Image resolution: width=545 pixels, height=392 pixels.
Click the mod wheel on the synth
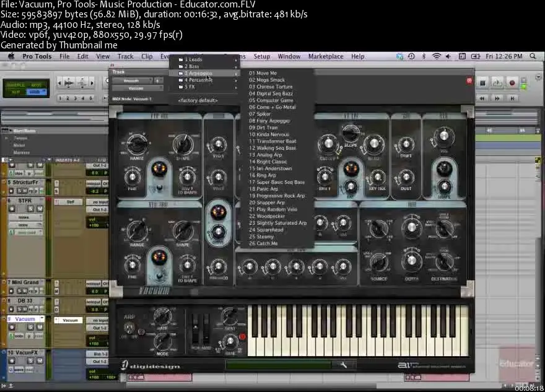(206, 329)
